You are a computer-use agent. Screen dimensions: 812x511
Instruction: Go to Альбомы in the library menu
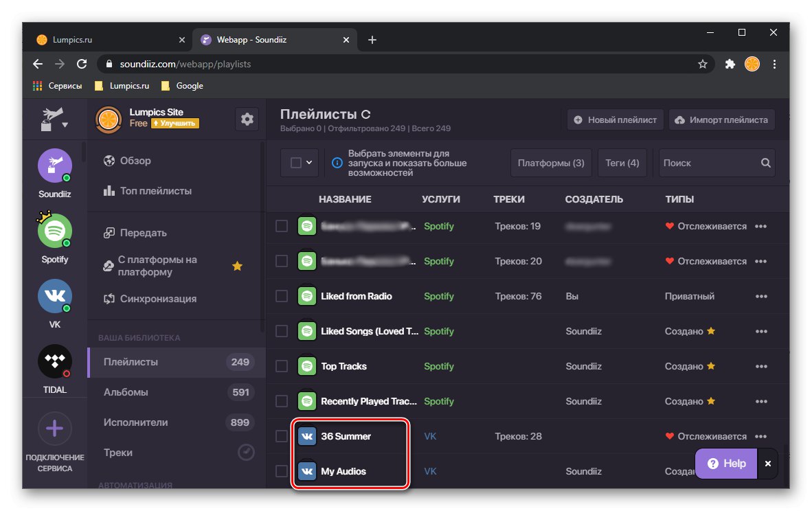(126, 392)
